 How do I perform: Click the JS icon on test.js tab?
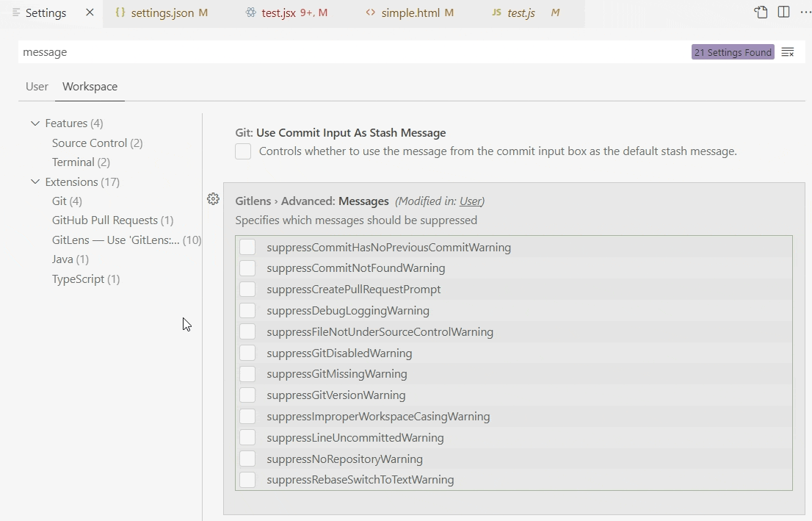point(496,12)
